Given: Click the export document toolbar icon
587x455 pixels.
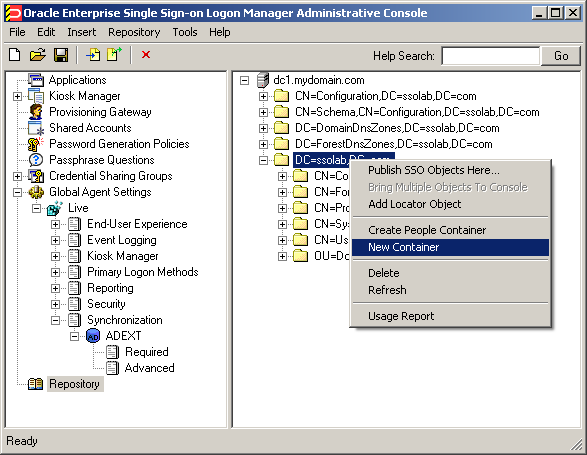Looking at the screenshot, I should coord(115,55).
